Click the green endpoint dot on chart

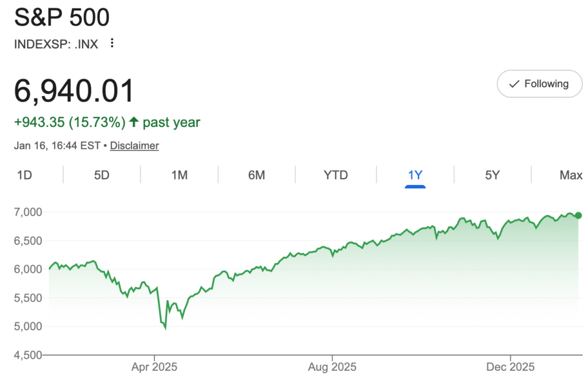coord(578,215)
